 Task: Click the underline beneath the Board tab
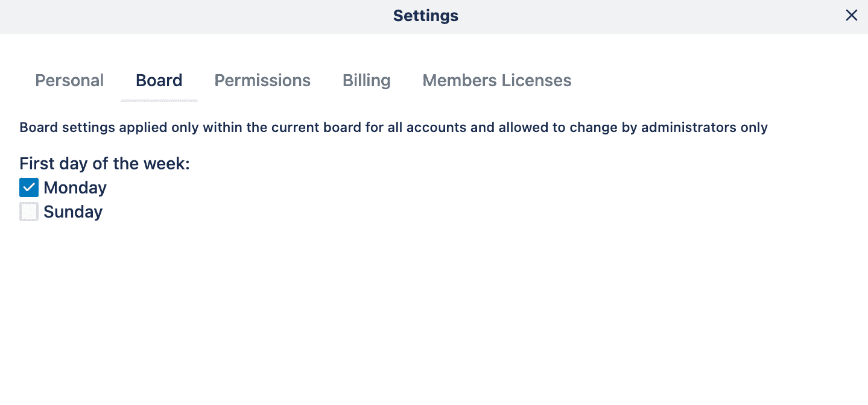[x=159, y=100]
